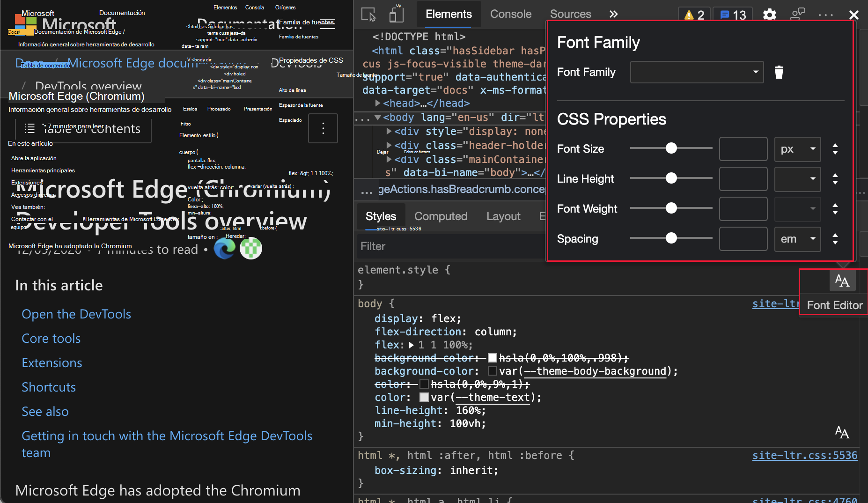The width and height of the screenshot is (868, 503).
Task: Click the theme-text color swatch
Action: [x=424, y=397]
